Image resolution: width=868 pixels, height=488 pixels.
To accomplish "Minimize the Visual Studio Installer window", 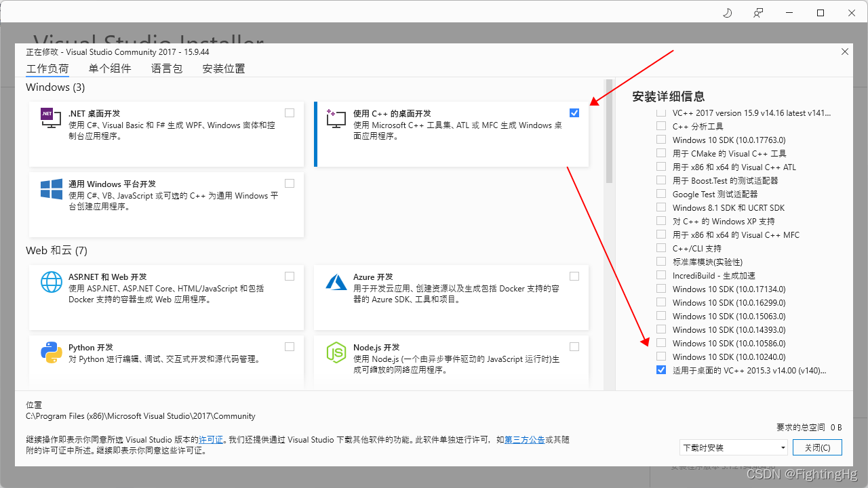I will (789, 13).
